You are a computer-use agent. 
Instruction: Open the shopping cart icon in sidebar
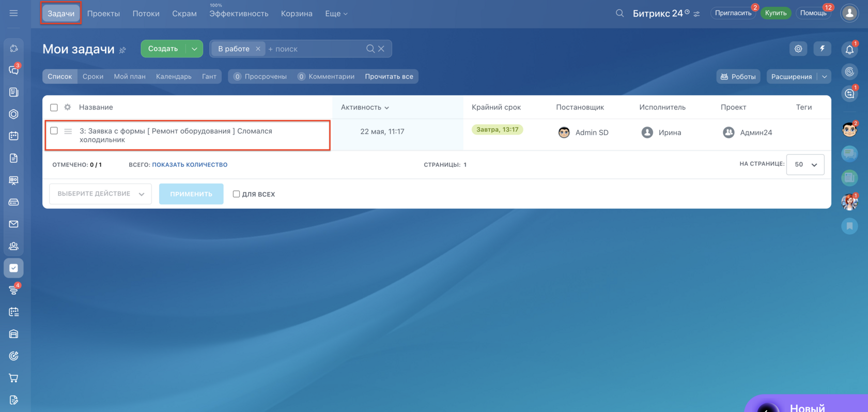click(x=14, y=378)
